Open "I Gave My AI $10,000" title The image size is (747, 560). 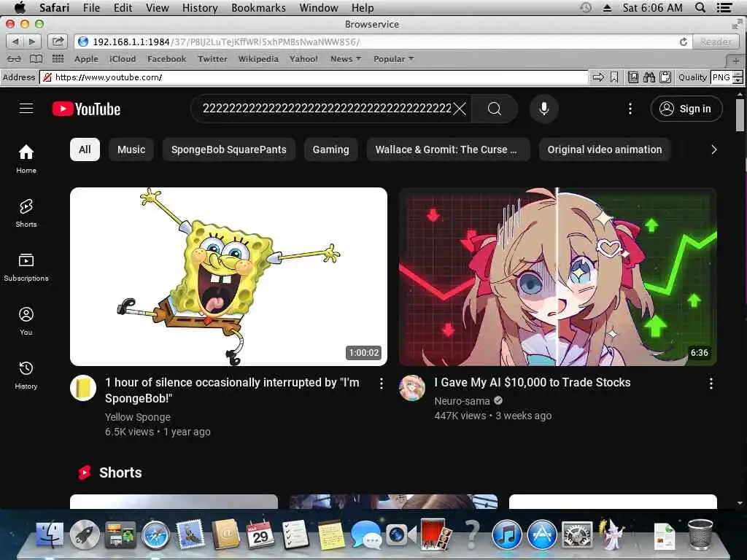tap(532, 382)
